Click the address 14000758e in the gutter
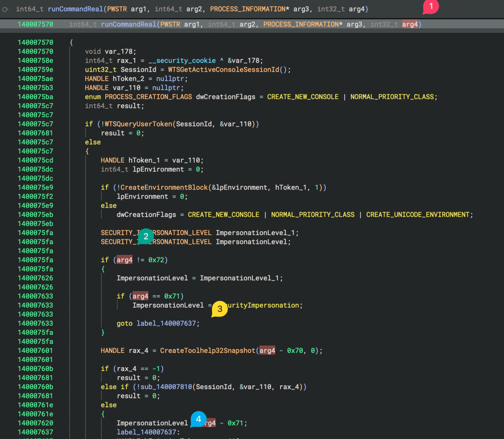 click(x=35, y=61)
